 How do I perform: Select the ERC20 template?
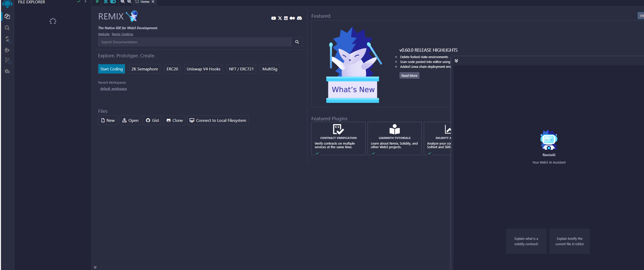coord(172,69)
